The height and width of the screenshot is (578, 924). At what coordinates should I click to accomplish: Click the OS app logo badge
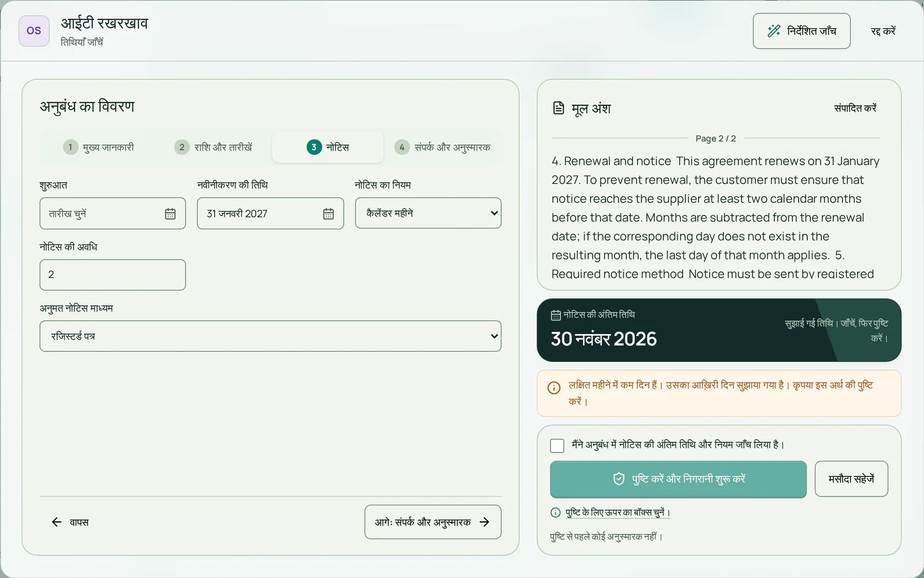[x=34, y=31]
